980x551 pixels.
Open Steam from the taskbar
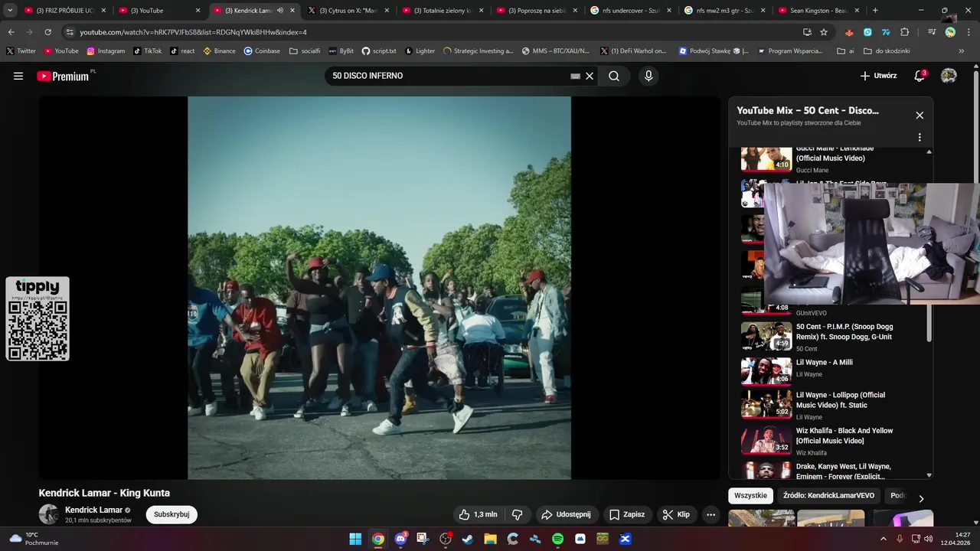tap(468, 539)
